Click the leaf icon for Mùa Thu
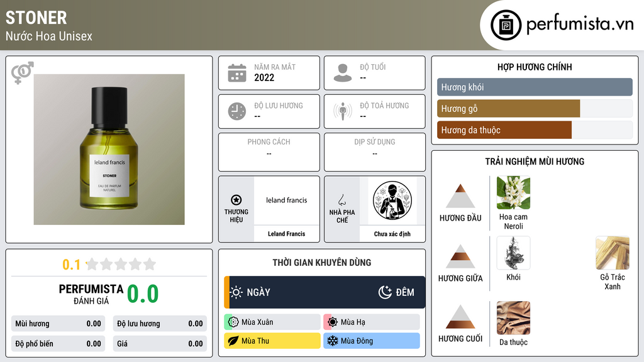The height and width of the screenshot is (362, 644). tap(233, 341)
